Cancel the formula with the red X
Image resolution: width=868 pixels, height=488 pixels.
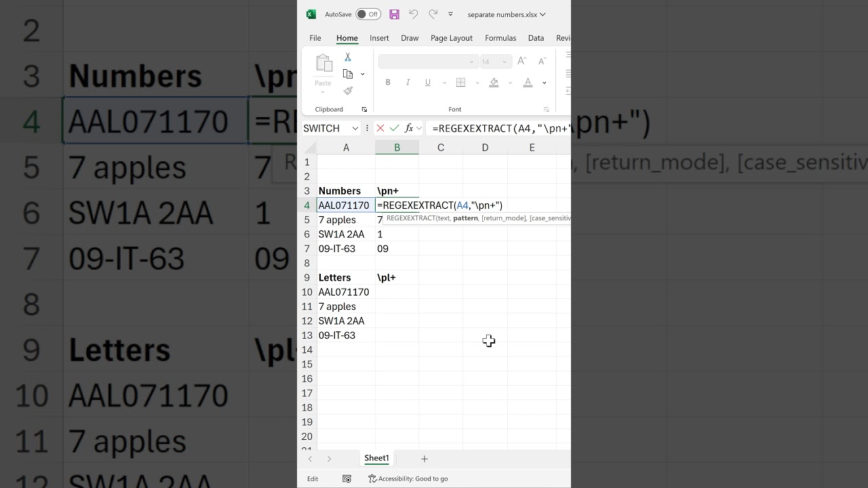380,128
